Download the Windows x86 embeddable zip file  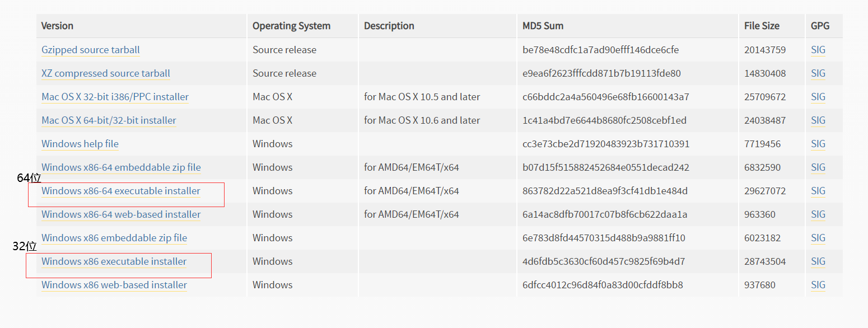114,238
